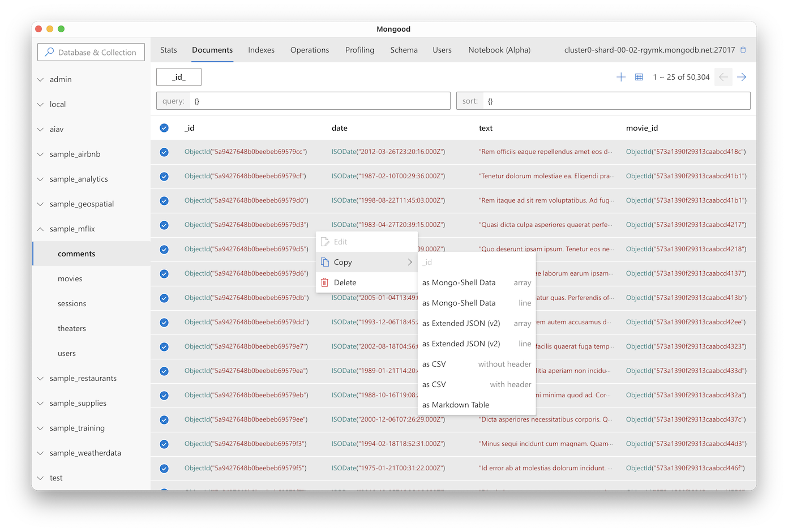Expand the sample_geospatial database
This screenshot has width=788, height=532.
point(40,204)
